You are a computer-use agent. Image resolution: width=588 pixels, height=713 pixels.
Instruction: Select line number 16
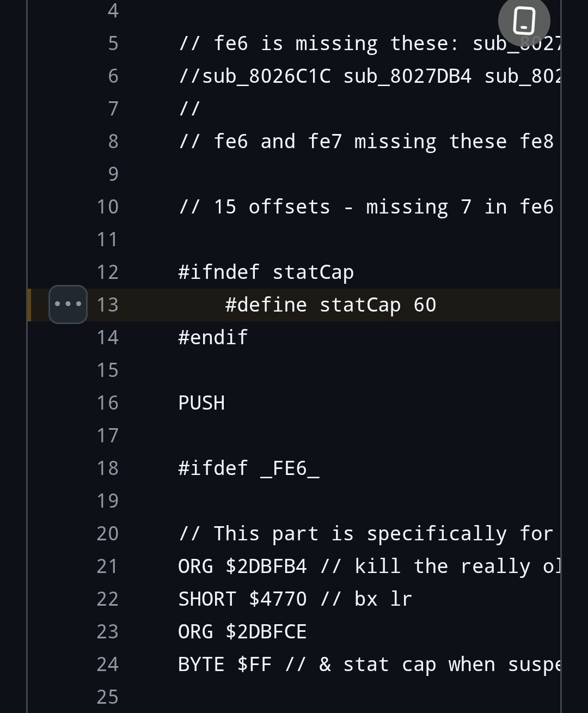108,403
